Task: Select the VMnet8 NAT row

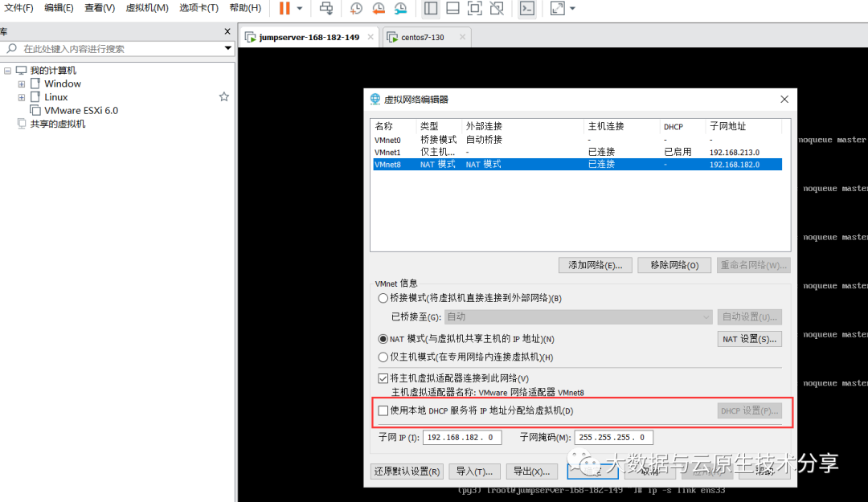Action: [x=577, y=165]
